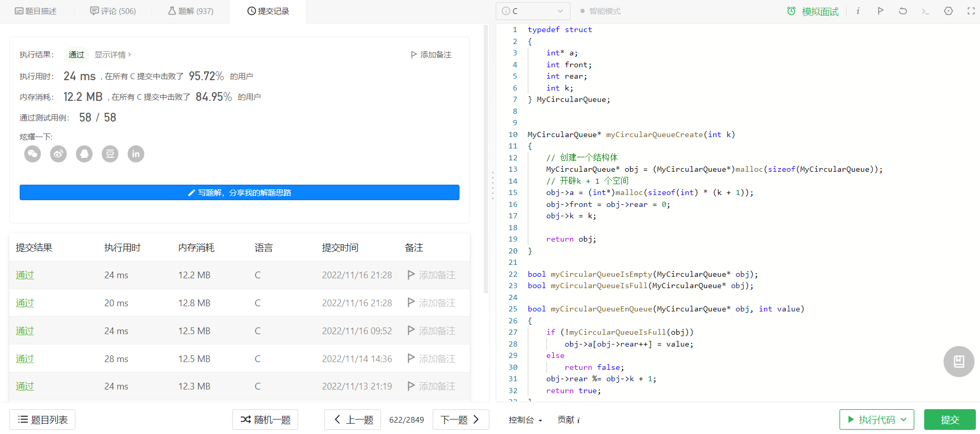The width and height of the screenshot is (980, 434).
Task: Open the C language selector dropdown
Action: 533,11
